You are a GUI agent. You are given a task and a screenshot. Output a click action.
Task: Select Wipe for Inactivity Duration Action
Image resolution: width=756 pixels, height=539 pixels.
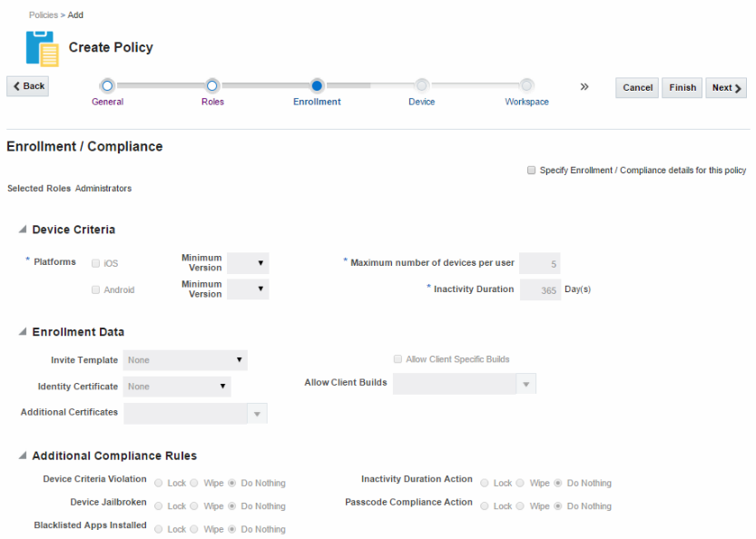tap(520, 483)
